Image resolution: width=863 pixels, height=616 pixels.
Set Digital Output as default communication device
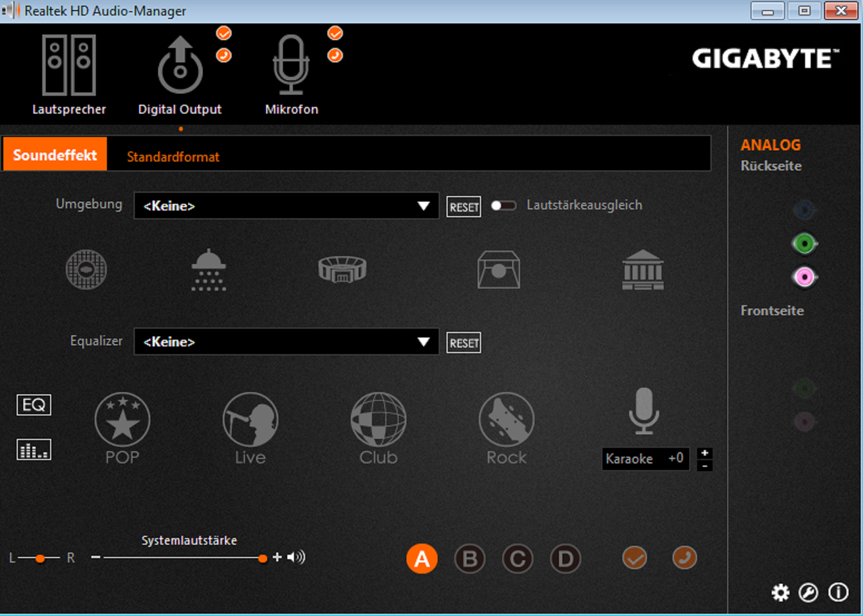[224, 55]
